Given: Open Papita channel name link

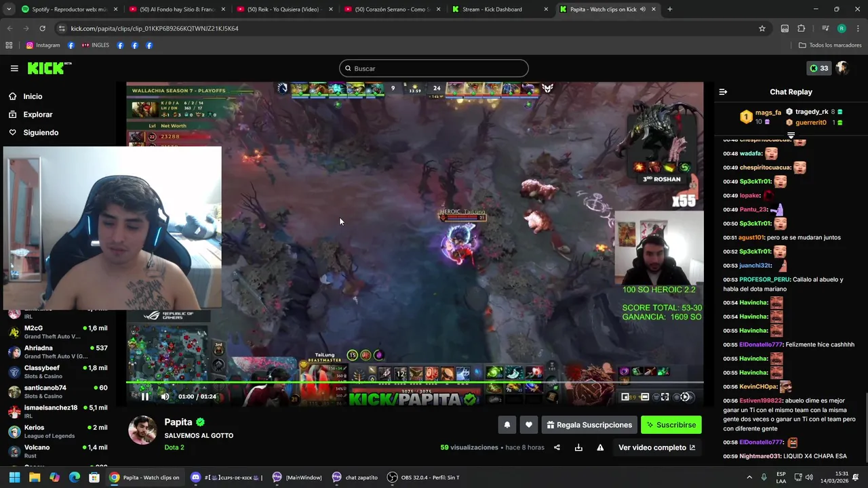Looking at the screenshot, I should pos(178,422).
